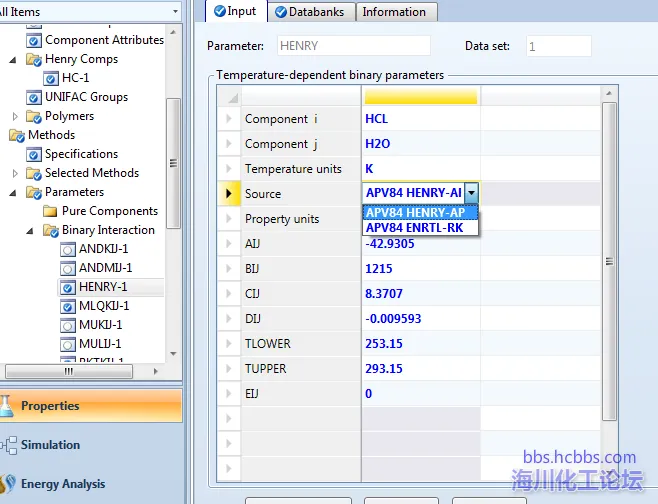
Task: Click the UNIFAC Groups icon
Action: click(34, 97)
